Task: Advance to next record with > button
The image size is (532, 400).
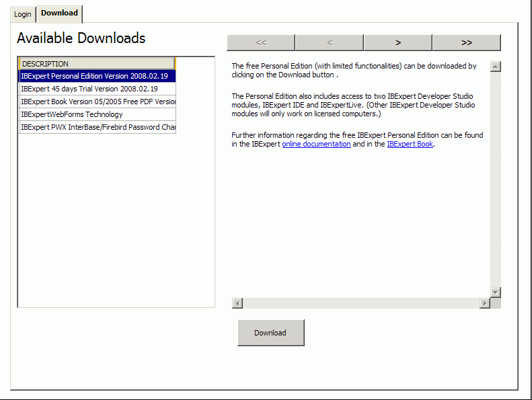Action: click(398, 42)
